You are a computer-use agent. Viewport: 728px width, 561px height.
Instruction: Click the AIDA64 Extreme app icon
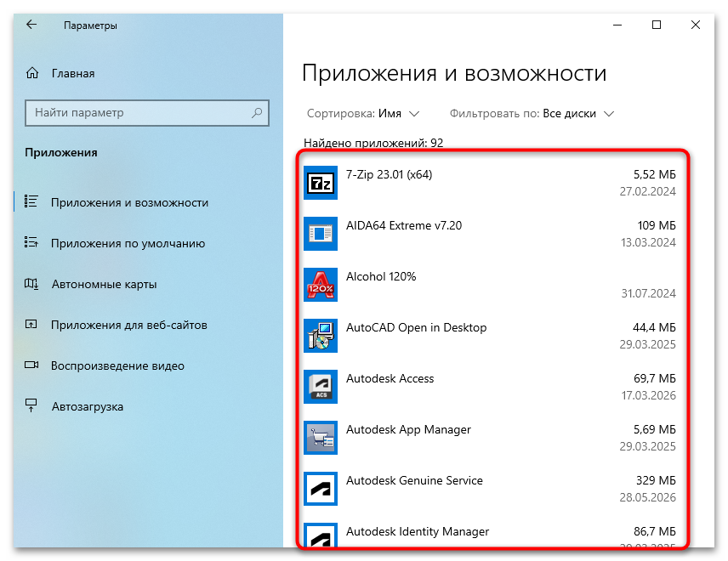point(321,234)
